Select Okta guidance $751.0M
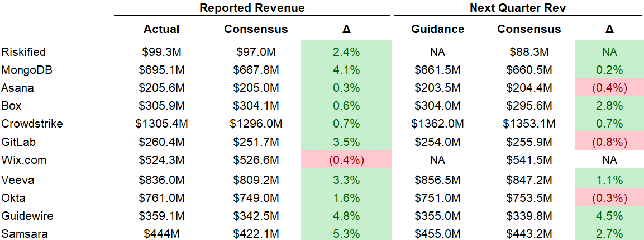 click(438, 198)
